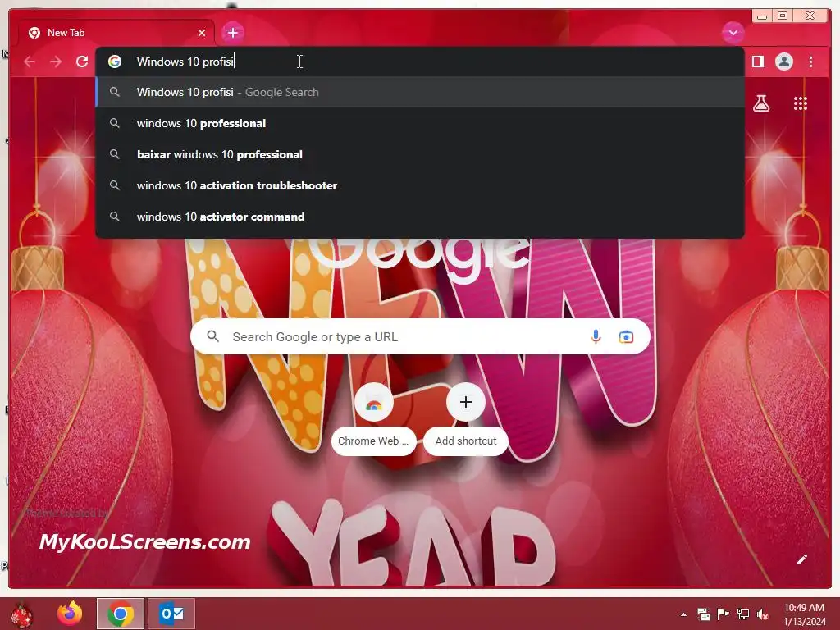Minimize the Chrome window
840x630 pixels.
pyautogui.click(x=762, y=16)
